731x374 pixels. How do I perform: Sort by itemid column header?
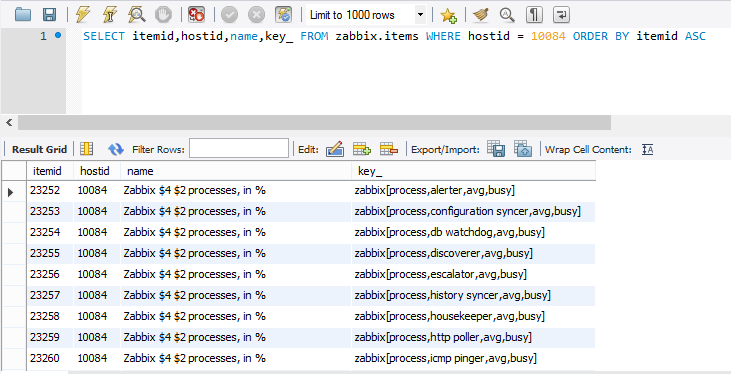coord(50,171)
